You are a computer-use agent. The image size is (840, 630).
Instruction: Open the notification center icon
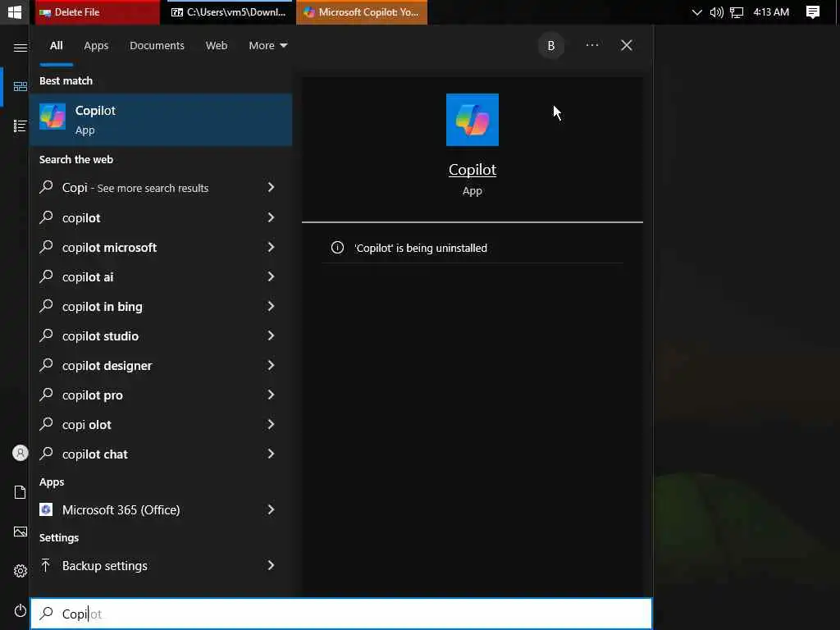813,11
